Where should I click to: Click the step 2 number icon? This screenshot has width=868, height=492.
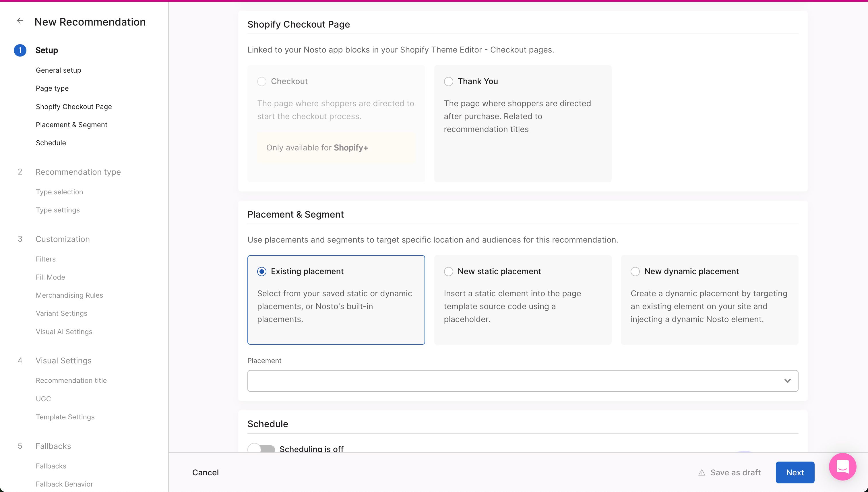[20, 172]
